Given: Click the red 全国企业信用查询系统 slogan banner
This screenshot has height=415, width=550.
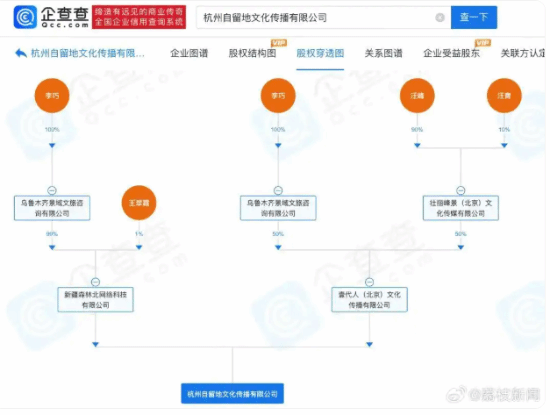Looking at the screenshot, I should click(x=139, y=17).
